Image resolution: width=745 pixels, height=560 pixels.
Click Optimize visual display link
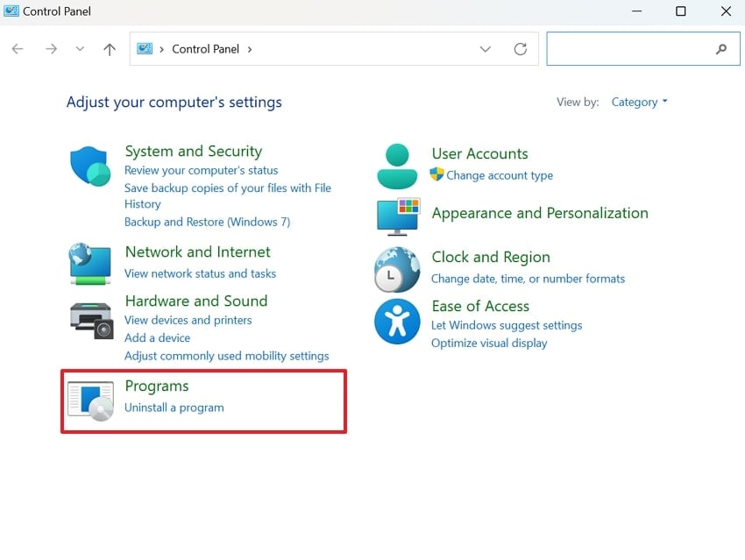489,343
